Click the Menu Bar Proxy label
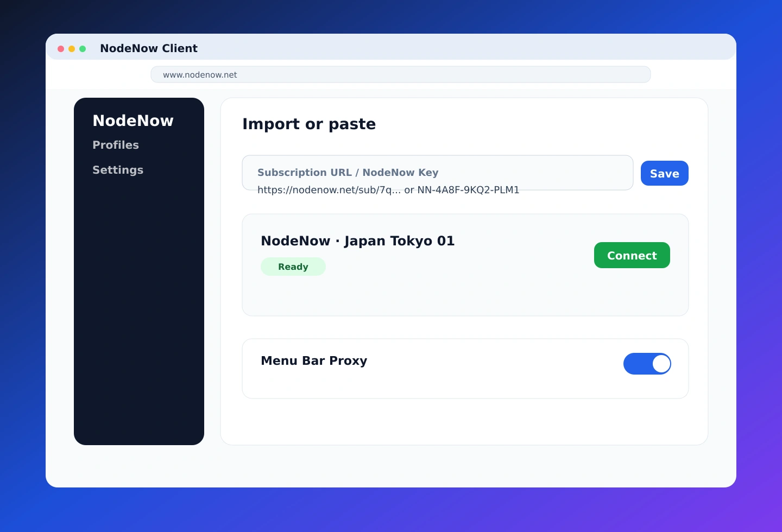 [x=314, y=361]
